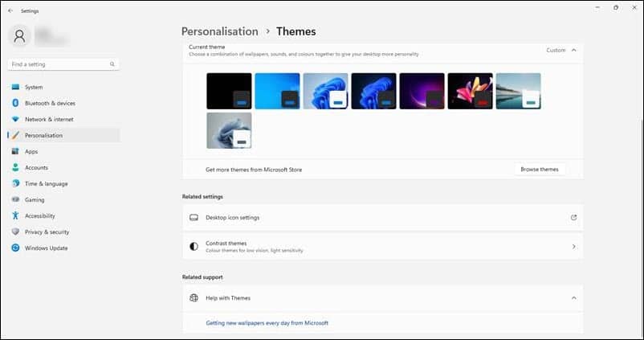The width and height of the screenshot is (644, 340).
Task: Select the colorful flower theme thumbnail
Action: click(x=470, y=91)
